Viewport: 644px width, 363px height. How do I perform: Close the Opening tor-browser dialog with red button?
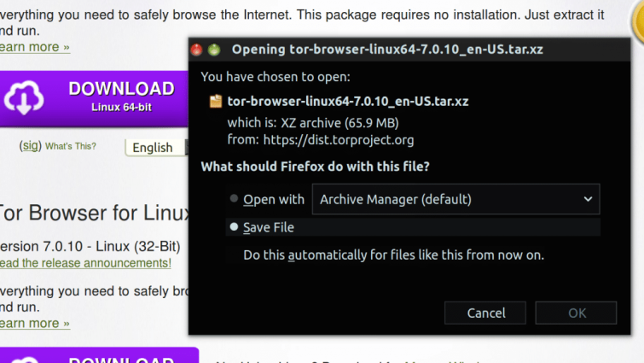pyautogui.click(x=197, y=50)
